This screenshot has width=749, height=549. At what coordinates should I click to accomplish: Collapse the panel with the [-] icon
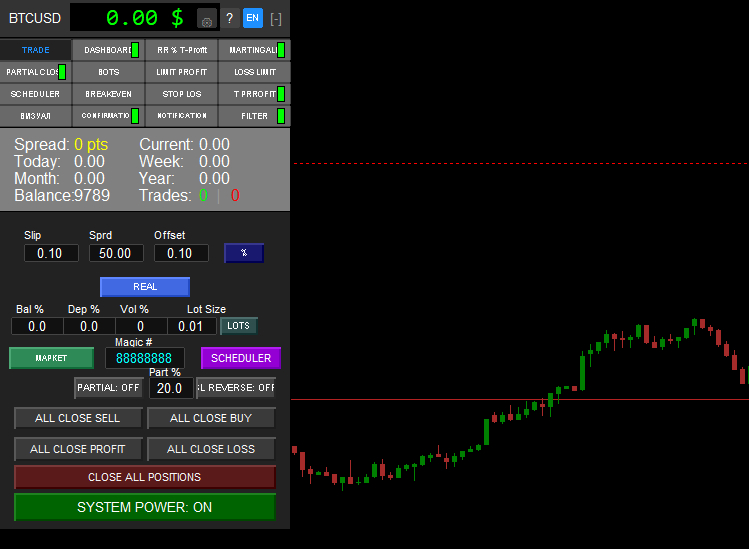(x=276, y=19)
